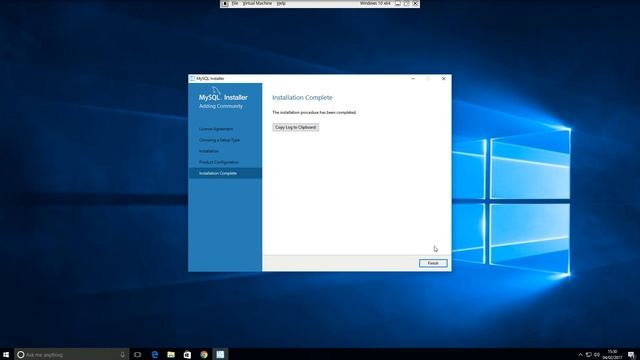Open File Explorer from taskbar
Image resolution: width=640 pixels, height=360 pixels.
point(171,354)
